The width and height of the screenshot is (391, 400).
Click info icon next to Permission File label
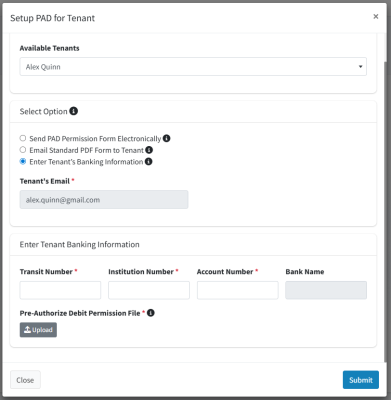tap(151, 313)
